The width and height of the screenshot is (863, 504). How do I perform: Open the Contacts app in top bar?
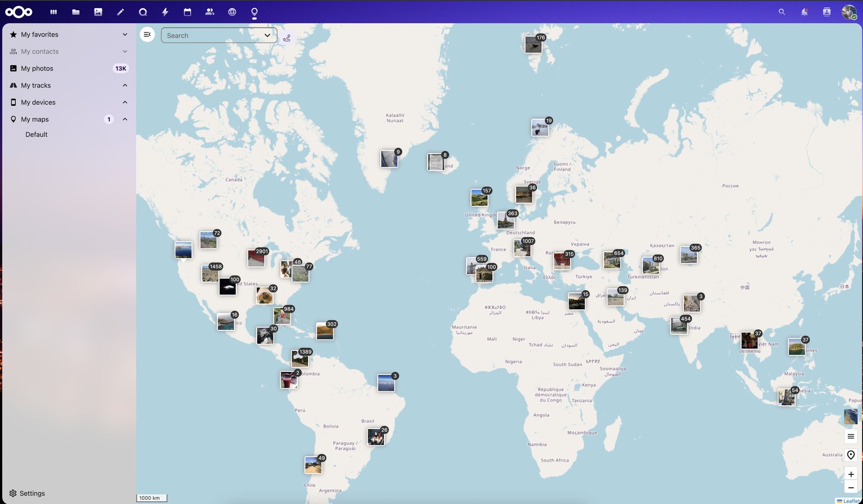click(210, 12)
